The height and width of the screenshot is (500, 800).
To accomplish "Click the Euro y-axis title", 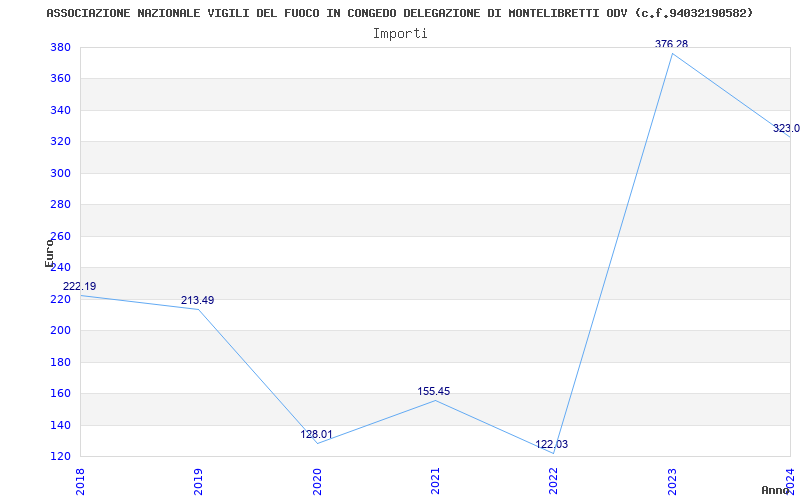I will (x=49, y=253).
